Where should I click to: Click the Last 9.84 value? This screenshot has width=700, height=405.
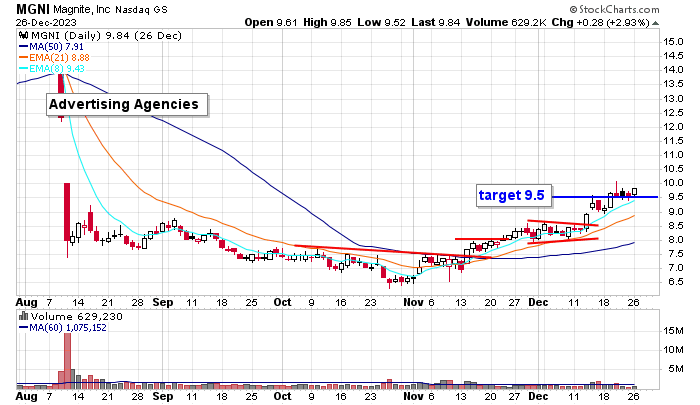[436, 22]
